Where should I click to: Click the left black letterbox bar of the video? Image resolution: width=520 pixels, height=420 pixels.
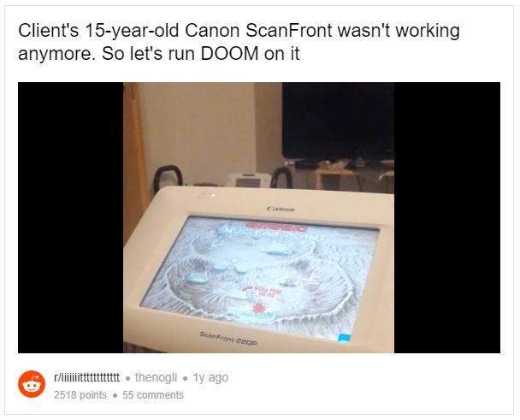coord(71,217)
